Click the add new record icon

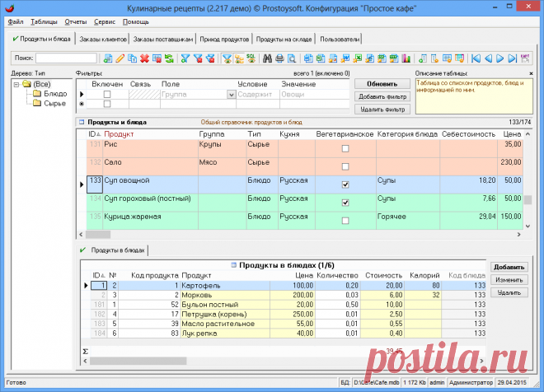coord(108,58)
